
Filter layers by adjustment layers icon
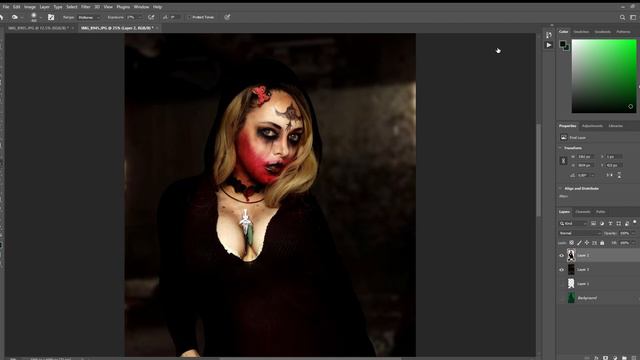(x=602, y=223)
